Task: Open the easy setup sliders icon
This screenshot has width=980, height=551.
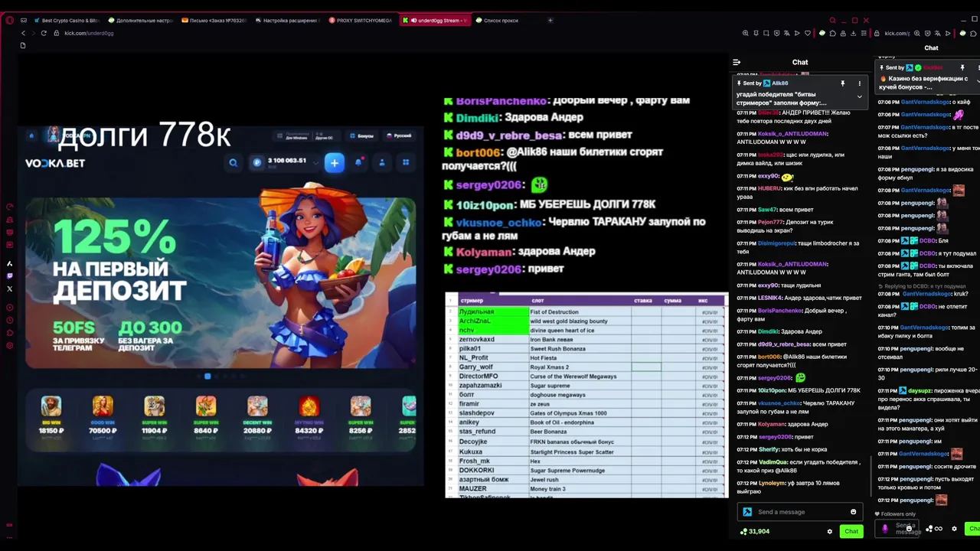Action: [x=864, y=33]
